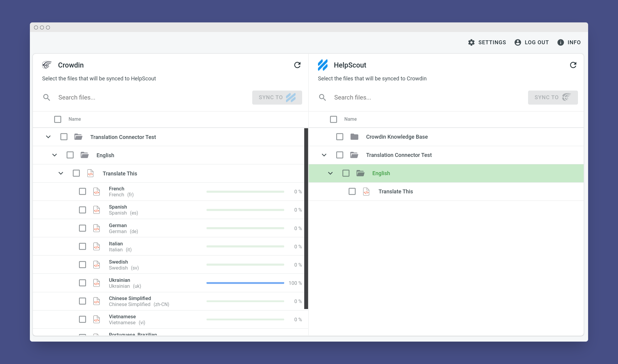Check the Spanish translation checkbox
This screenshot has height=364, width=618.
coord(82,210)
